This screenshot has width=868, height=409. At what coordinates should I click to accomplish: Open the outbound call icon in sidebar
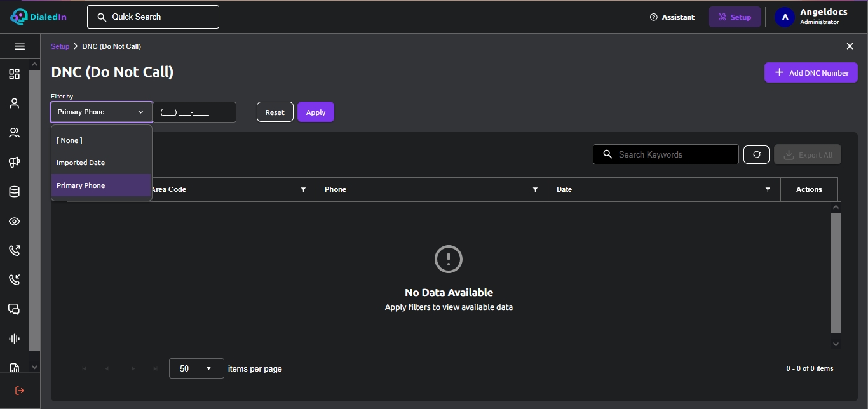(14, 250)
